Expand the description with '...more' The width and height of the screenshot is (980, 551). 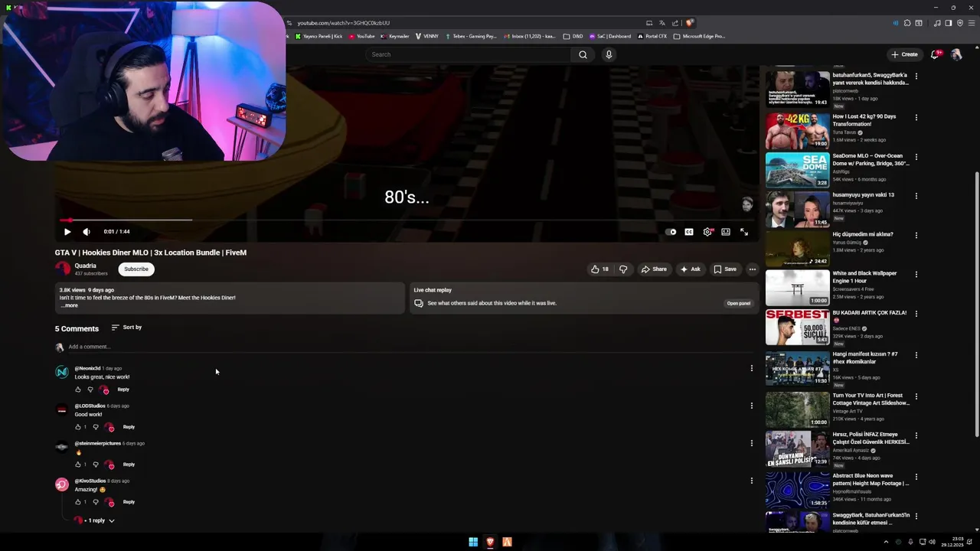coord(70,305)
